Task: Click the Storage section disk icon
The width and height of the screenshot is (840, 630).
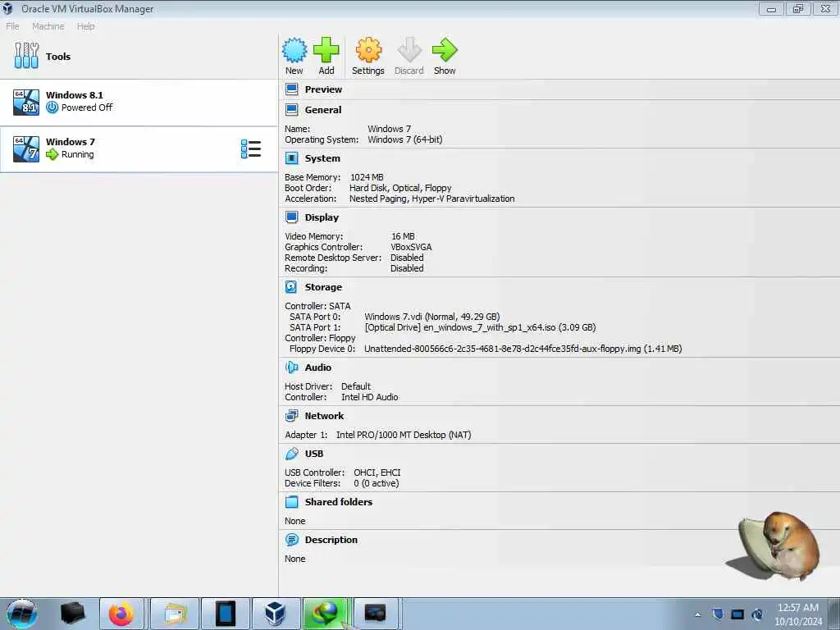Action: click(291, 287)
